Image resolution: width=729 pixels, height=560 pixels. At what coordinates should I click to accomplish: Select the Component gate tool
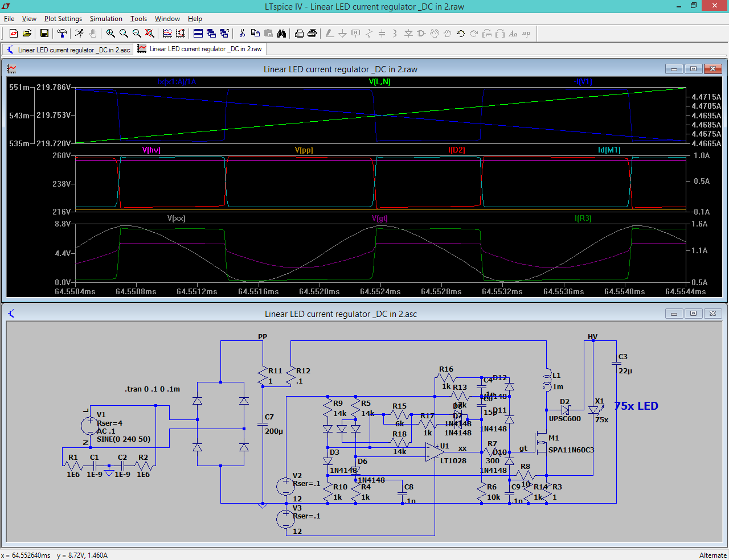421,34
